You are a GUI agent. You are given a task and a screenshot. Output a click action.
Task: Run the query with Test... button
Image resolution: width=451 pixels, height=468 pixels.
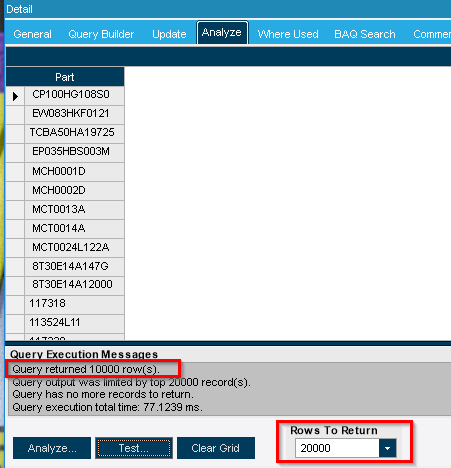pyautogui.click(x=134, y=448)
